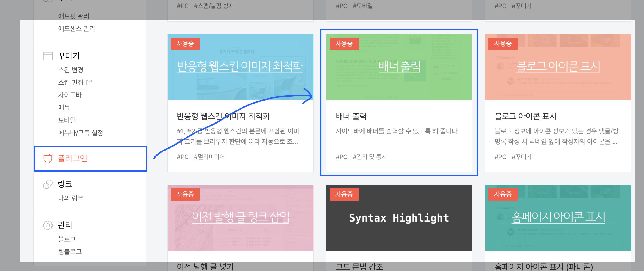Open the 스킨 변경 menu

[x=71, y=70]
